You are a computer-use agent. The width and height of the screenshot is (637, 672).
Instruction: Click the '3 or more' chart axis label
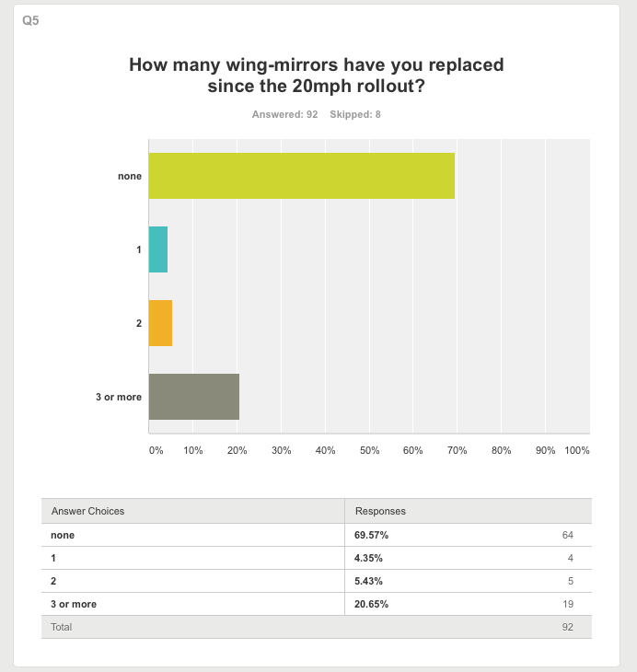click(x=119, y=397)
